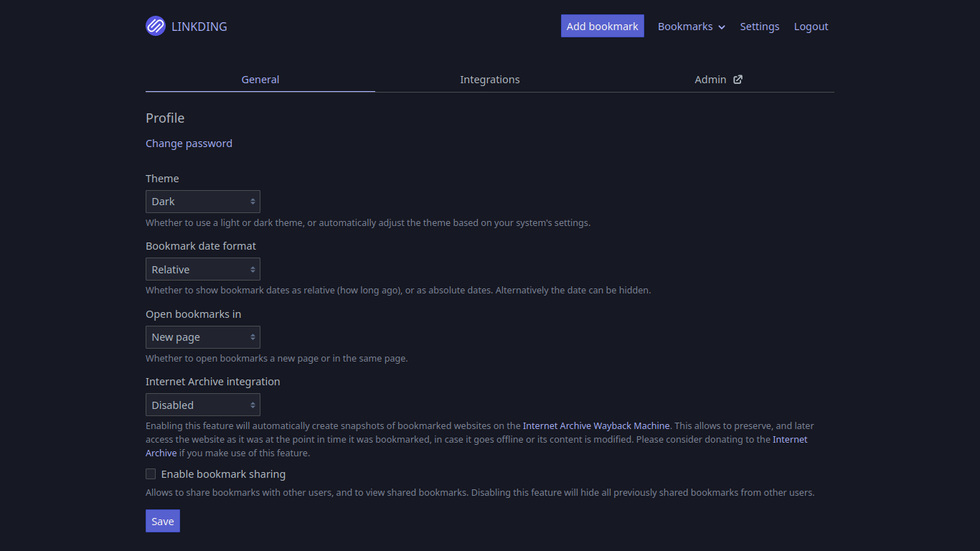Viewport: 980px width, 551px height.
Task: Click the Bookmarks menu chevron arrow
Action: [x=722, y=27]
